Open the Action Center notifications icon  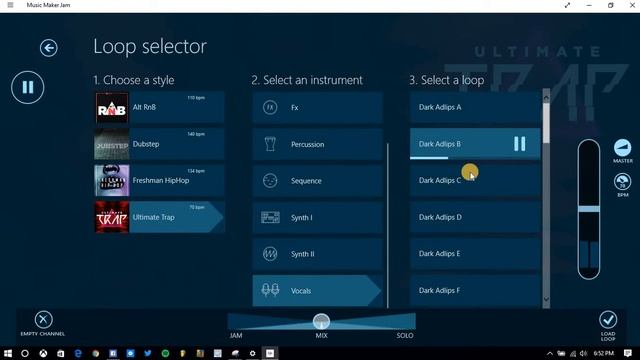tap(628, 353)
